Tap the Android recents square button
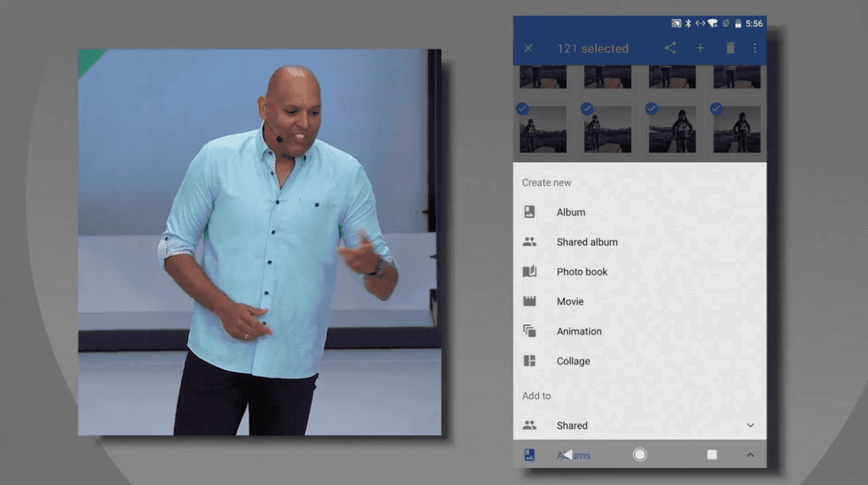Image resolution: width=868 pixels, height=485 pixels. coord(712,455)
